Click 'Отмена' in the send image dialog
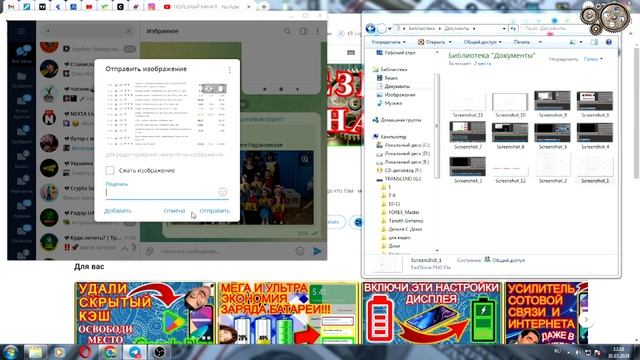The image size is (640, 360). [174, 211]
